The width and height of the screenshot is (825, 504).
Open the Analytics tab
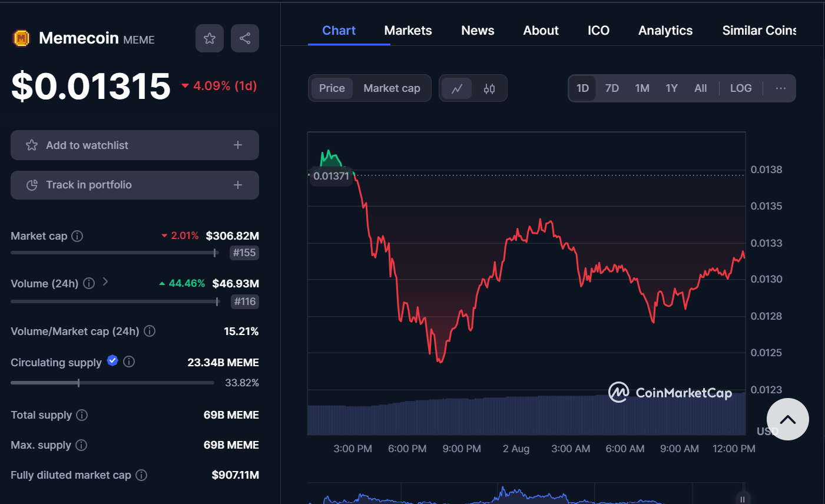click(x=665, y=30)
